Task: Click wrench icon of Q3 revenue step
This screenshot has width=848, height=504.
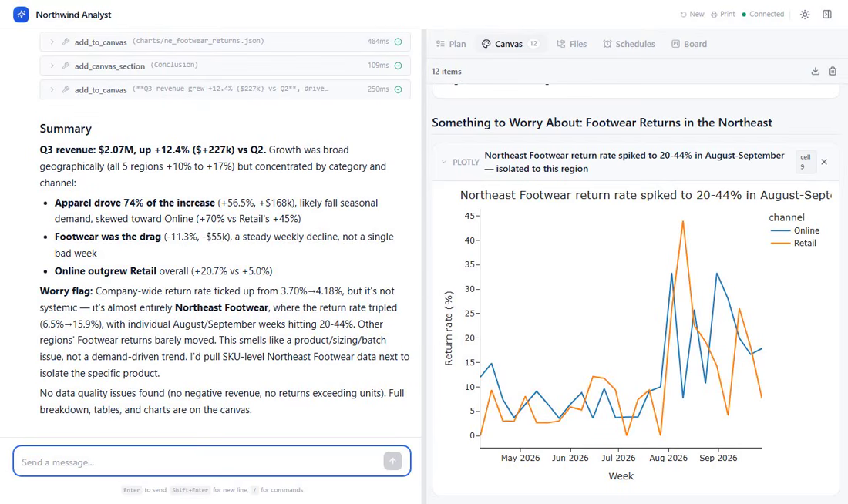Action: point(66,89)
